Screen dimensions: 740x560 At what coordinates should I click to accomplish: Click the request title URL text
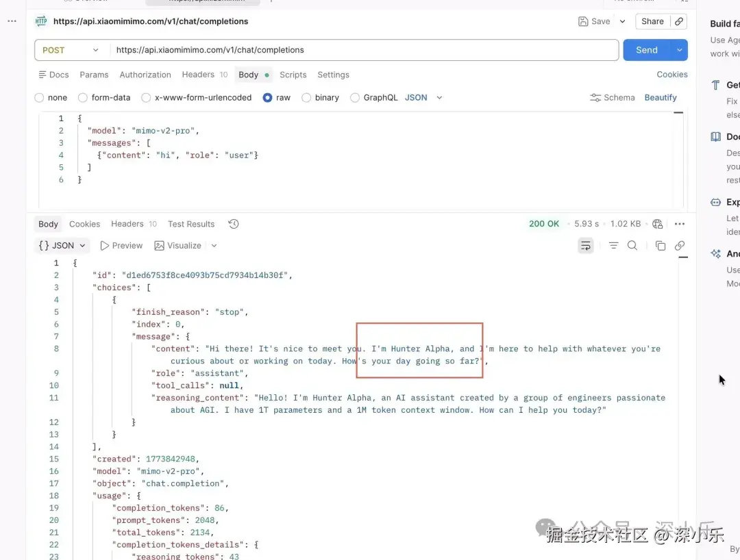click(151, 21)
